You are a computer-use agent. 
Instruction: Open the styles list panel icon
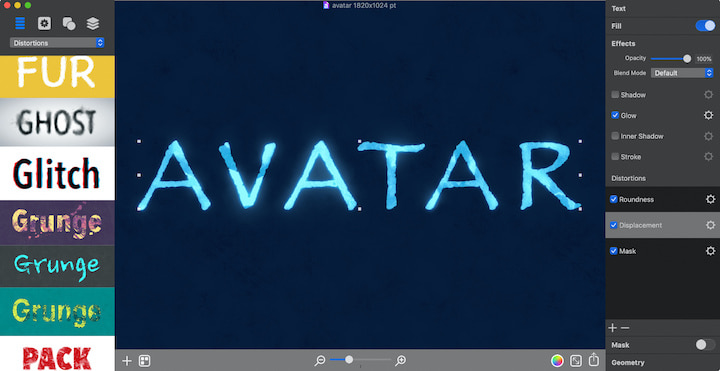pos(20,23)
